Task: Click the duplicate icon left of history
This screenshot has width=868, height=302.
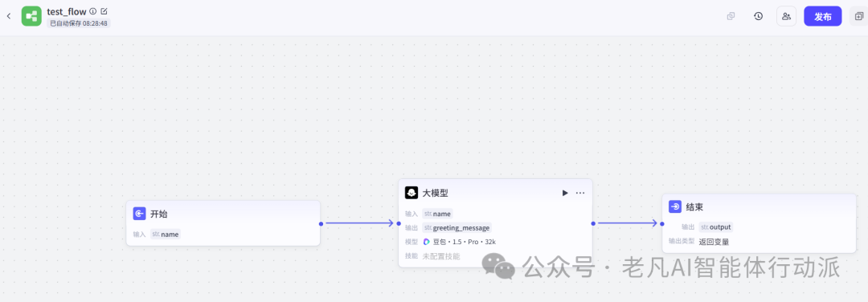Action: [731, 16]
